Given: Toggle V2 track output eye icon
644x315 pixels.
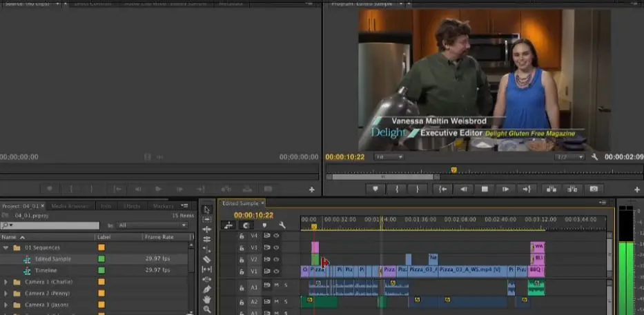Looking at the screenshot, I should pyautogui.click(x=276, y=259).
